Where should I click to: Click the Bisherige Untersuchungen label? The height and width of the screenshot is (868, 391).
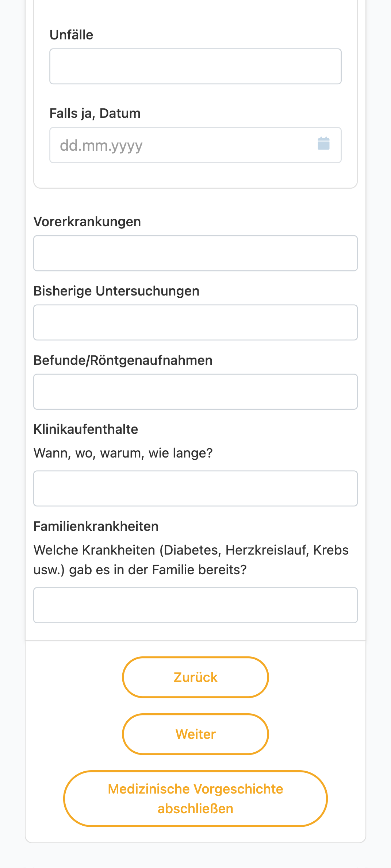[116, 291]
